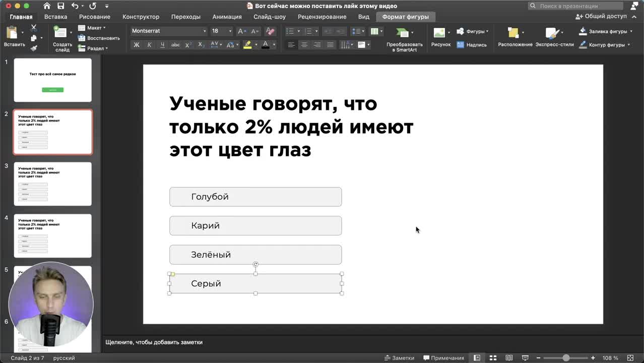Increase the font size

click(241, 31)
